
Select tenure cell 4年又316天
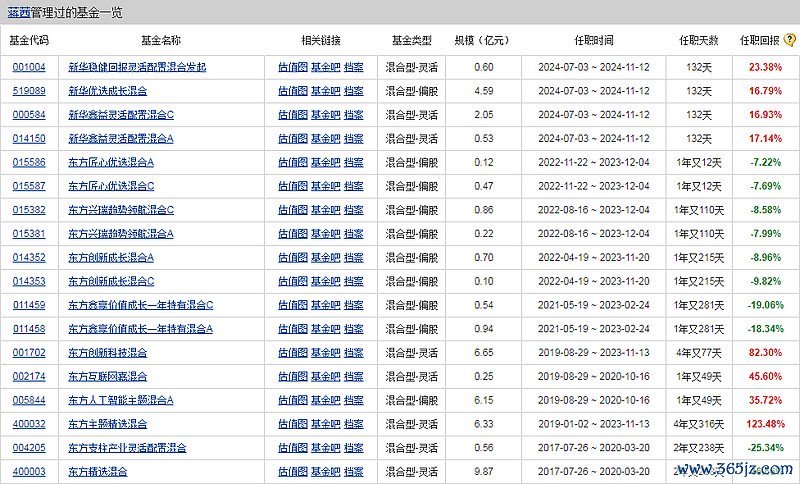pos(699,424)
